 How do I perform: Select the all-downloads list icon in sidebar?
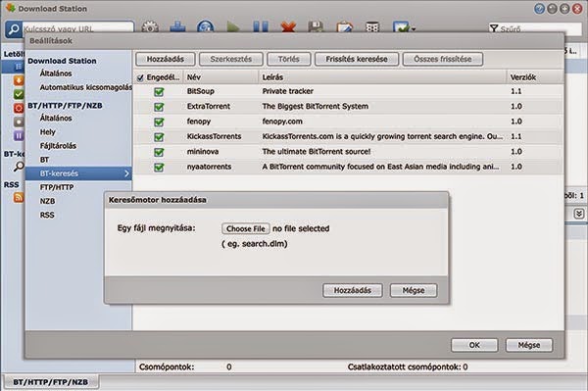(19, 67)
